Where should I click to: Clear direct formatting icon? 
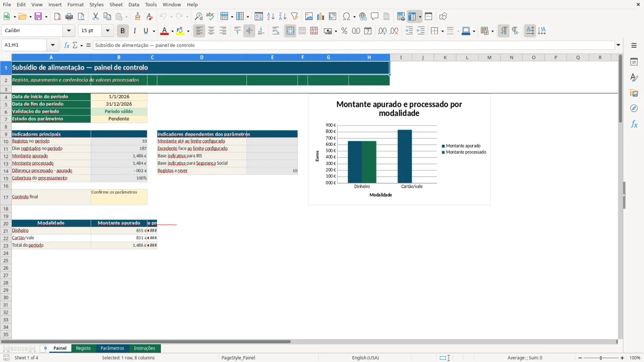pos(150,17)
